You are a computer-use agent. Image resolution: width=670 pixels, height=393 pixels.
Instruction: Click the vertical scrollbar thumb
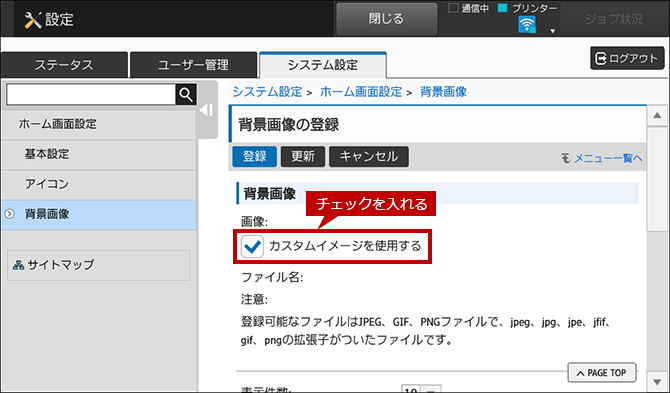click(x=657, y=179)
